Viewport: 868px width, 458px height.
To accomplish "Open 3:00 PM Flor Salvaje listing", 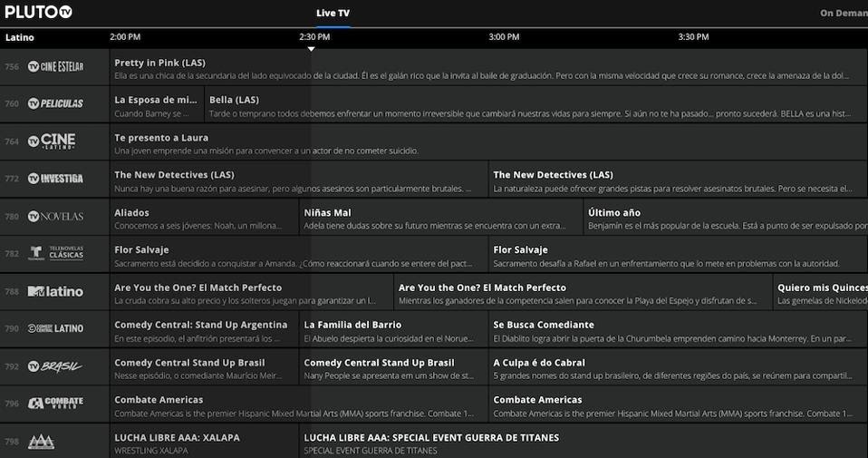I will tap(678, 254).
